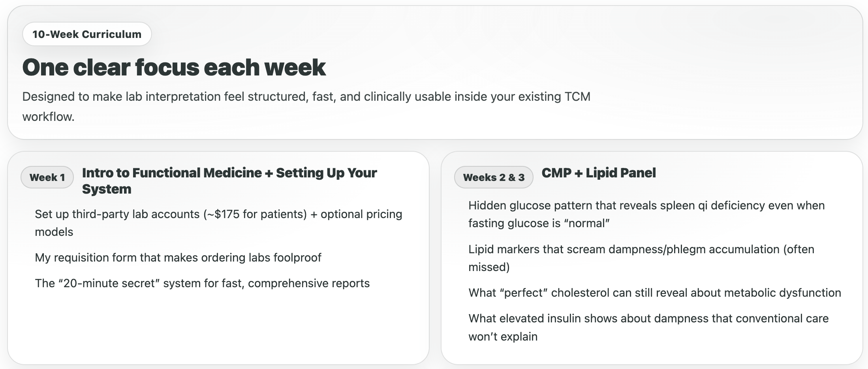Click the 20-minute secret system bullet
The image size is (868, 369).
coord(202,283)
